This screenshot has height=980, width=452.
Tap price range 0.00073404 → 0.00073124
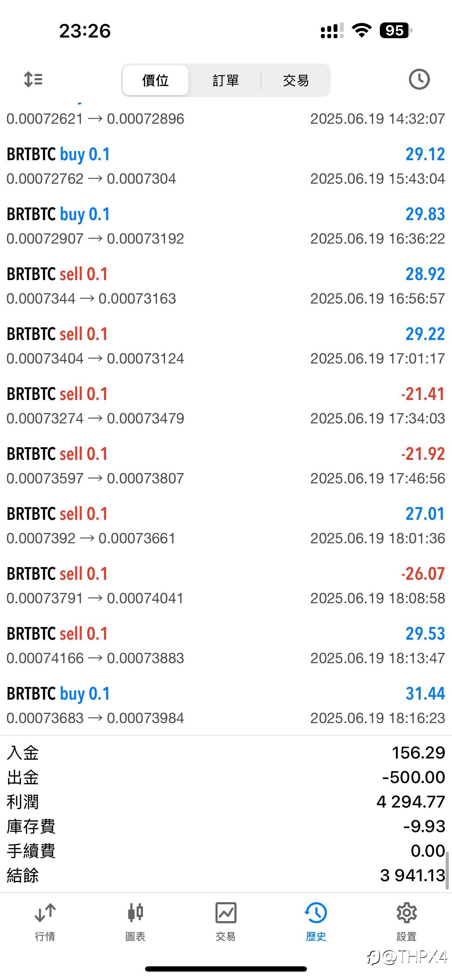coord(95,358)
